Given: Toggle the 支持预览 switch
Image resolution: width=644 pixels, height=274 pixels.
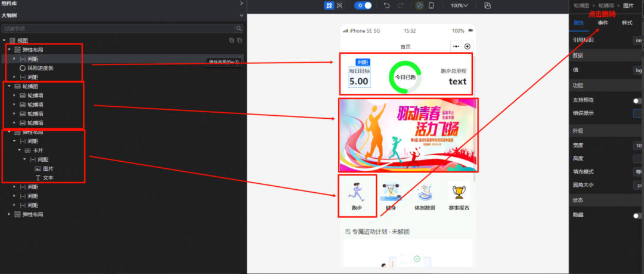Looking at the screenshot, I should coord(638,101).
